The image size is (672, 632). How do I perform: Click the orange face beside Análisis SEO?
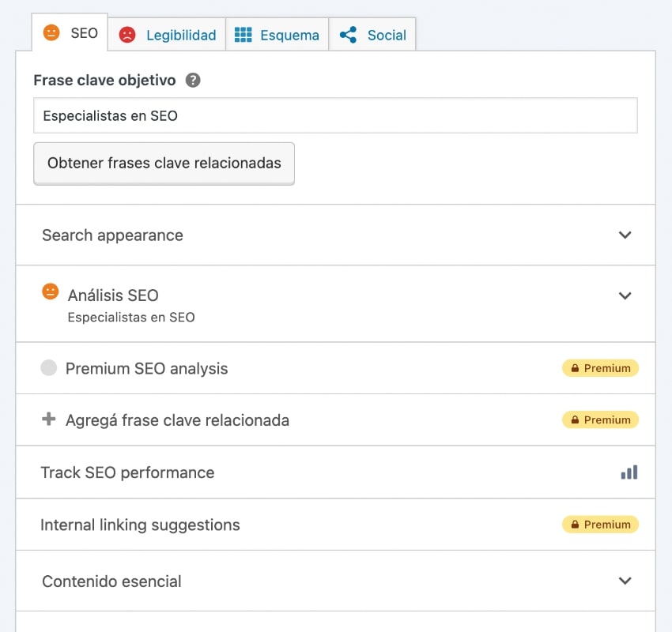point(51,292)
